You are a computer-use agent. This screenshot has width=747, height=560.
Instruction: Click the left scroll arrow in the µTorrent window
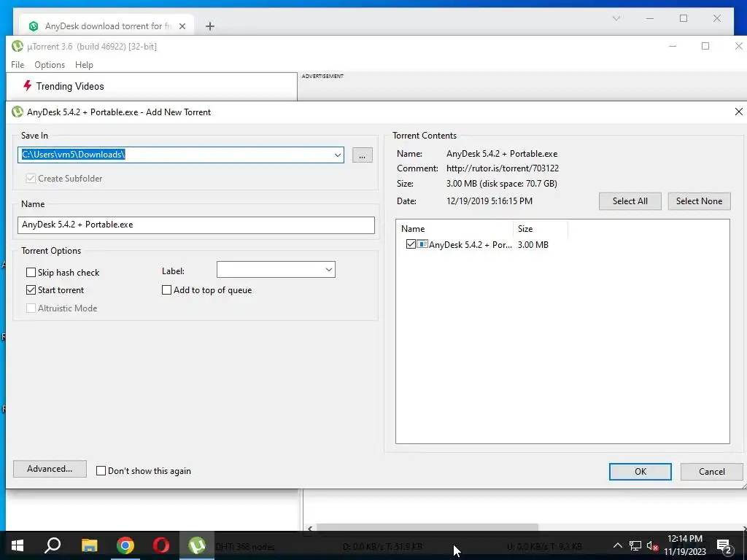point(310,528)
